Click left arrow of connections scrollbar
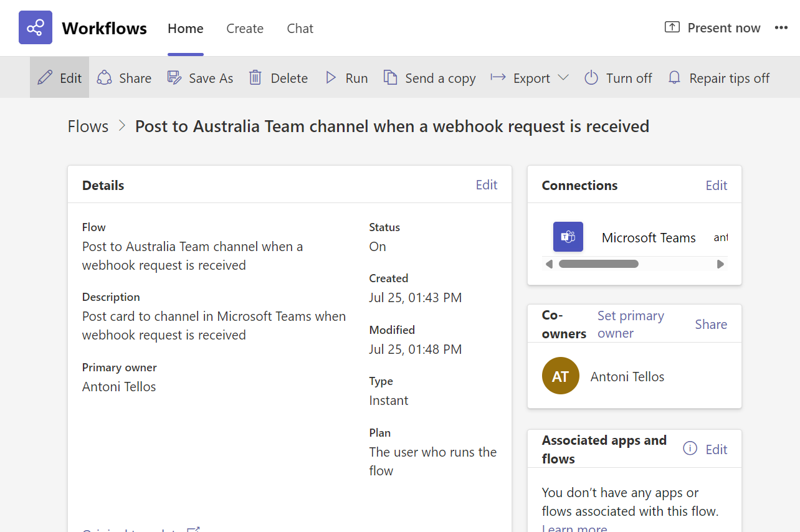The width and height of the screenshot is (800, 532). 549,264
